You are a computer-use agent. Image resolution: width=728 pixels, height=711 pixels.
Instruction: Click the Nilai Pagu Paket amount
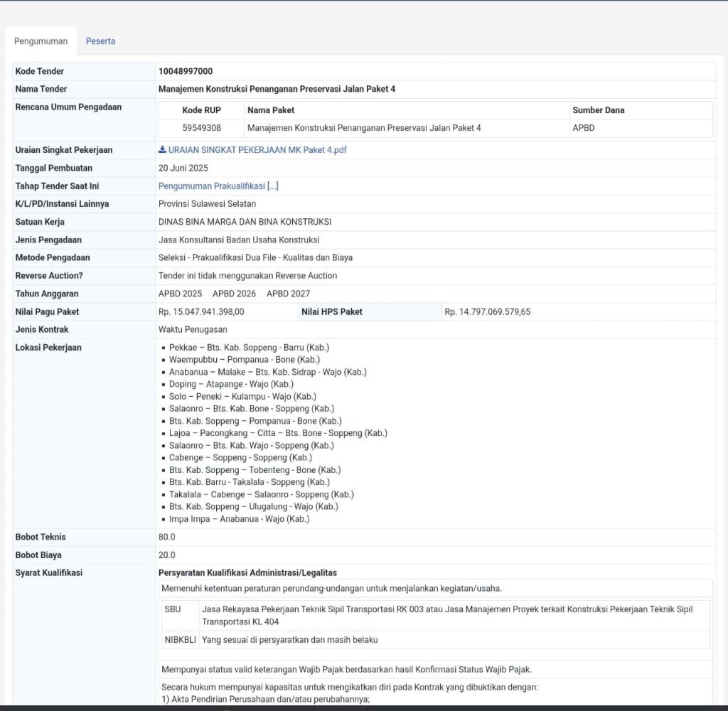[201, 311]
